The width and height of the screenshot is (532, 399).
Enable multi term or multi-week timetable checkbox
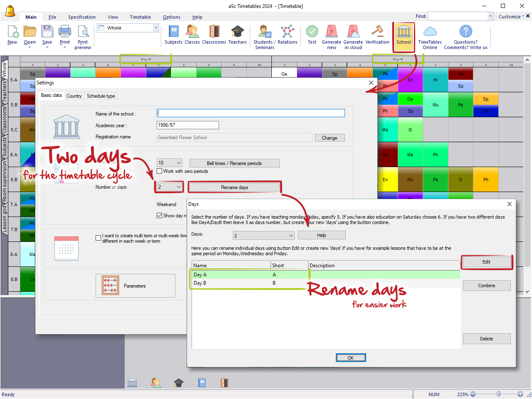coord(99,238)
